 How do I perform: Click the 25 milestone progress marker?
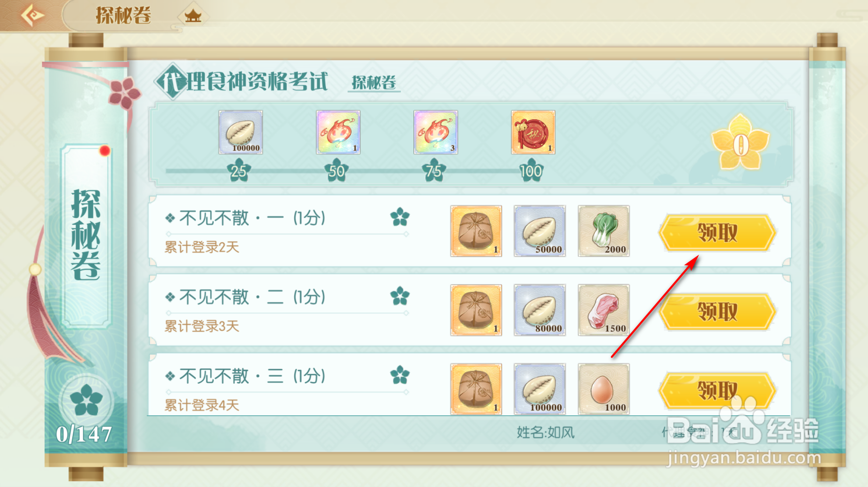[x=239, y=171]
